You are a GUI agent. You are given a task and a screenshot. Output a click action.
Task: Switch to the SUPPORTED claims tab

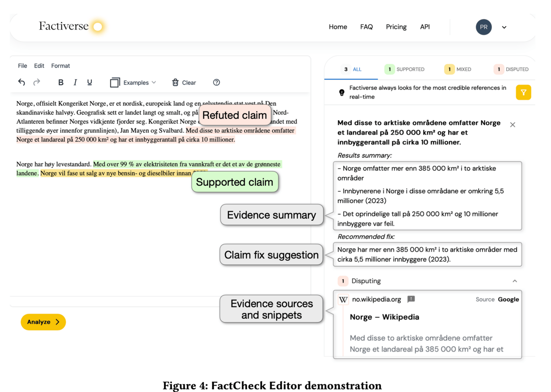[x=404, y=69]
